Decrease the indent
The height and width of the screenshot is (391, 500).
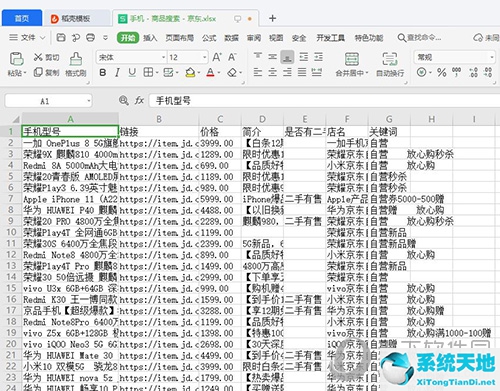click(x=303, y=57)
